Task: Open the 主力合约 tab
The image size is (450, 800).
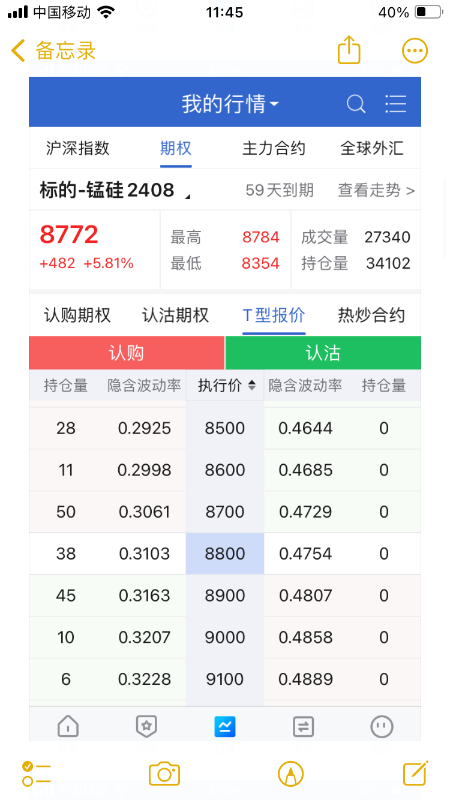Action: pos(273,148)
